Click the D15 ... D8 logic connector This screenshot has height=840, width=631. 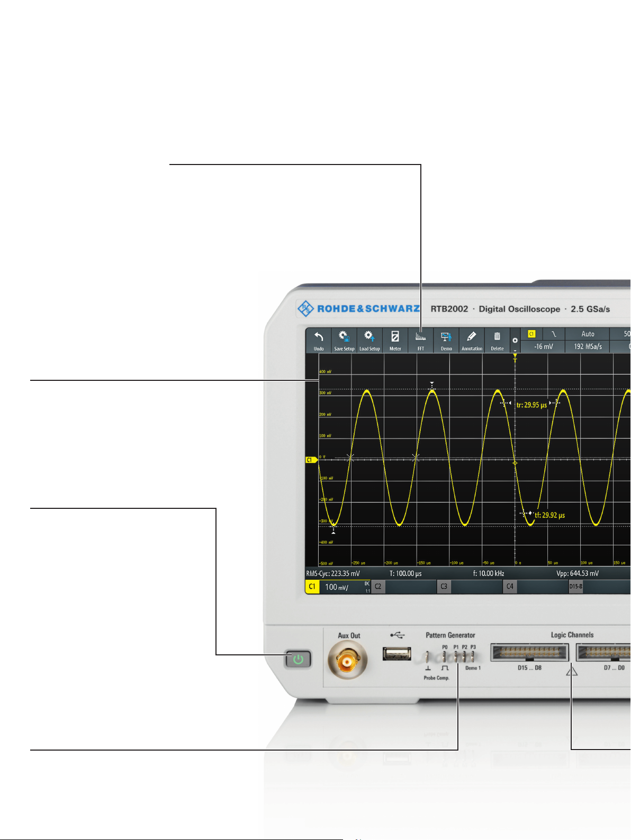[529, 653]
